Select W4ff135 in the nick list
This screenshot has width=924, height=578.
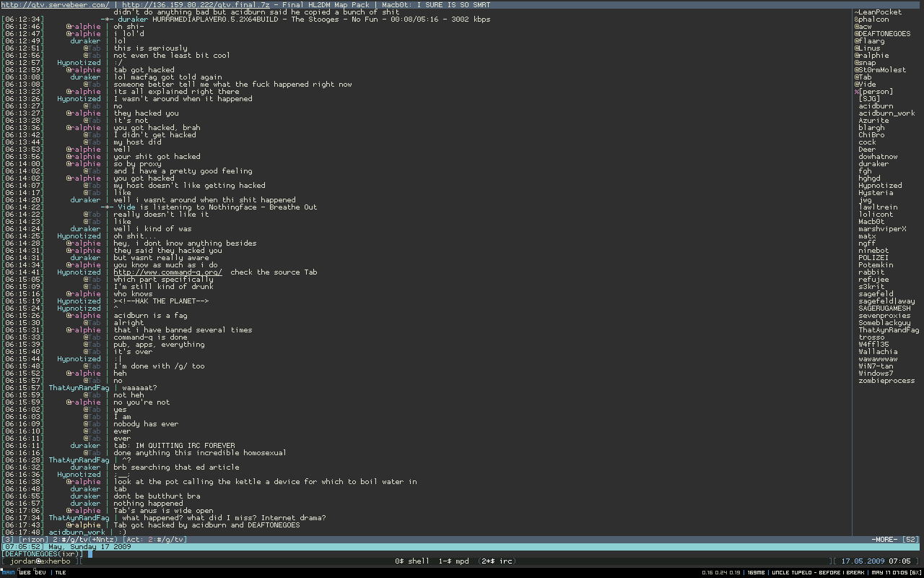point(873,345)
